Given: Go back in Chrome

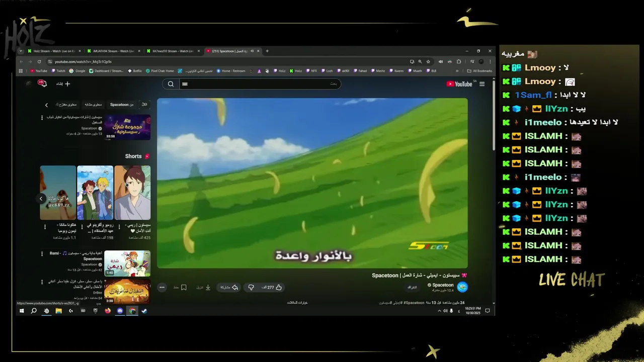Looking at the screenshot, I should tap(21, 61).
